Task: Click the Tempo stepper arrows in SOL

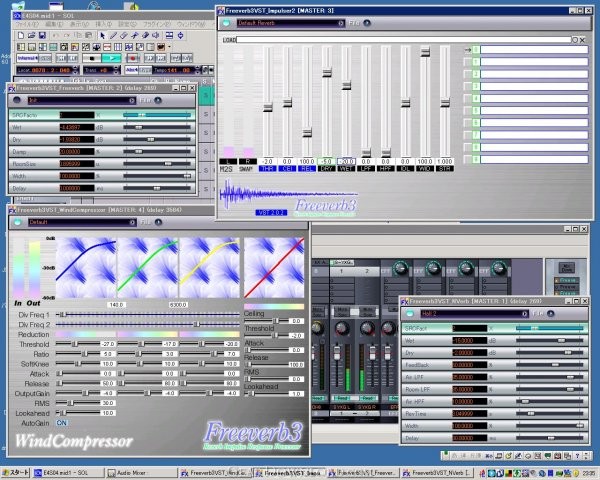Action: point(197,70)
